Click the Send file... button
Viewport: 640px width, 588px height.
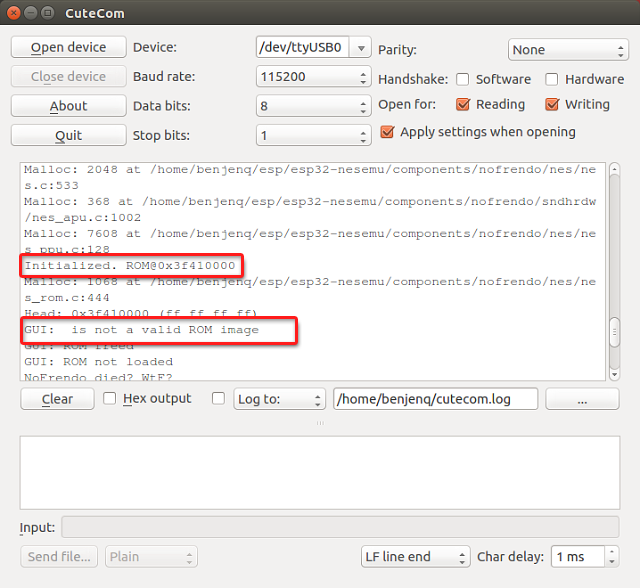tap(59, 557)
